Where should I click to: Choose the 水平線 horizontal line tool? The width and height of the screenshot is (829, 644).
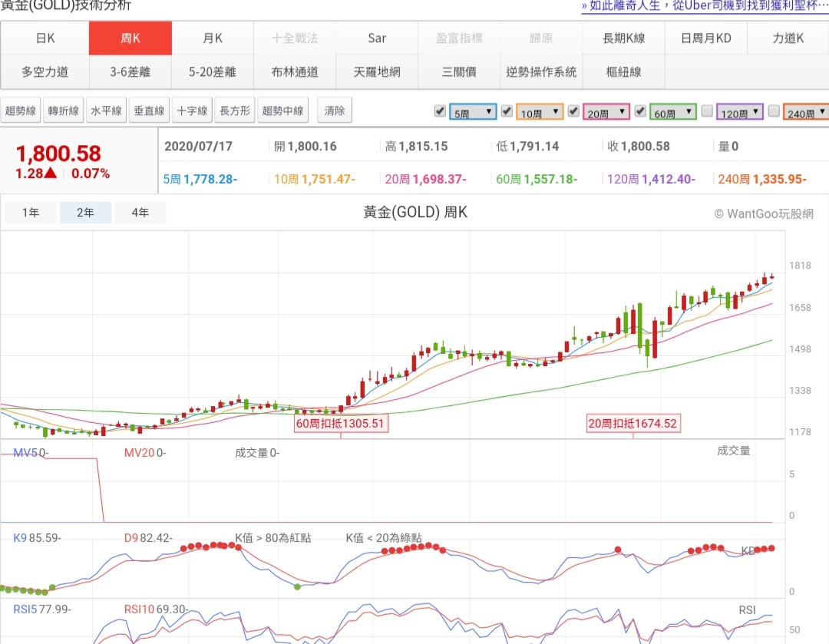[106, 111]
